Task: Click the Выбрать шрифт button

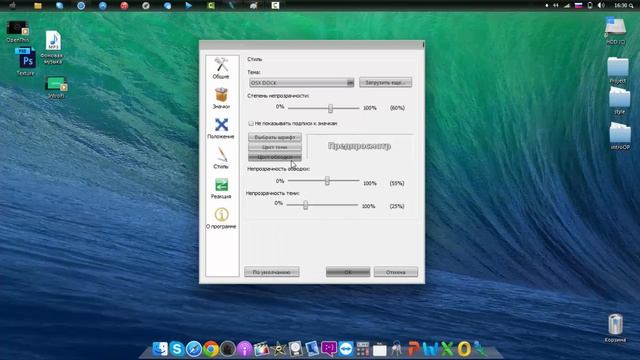Action: (275, 137)
